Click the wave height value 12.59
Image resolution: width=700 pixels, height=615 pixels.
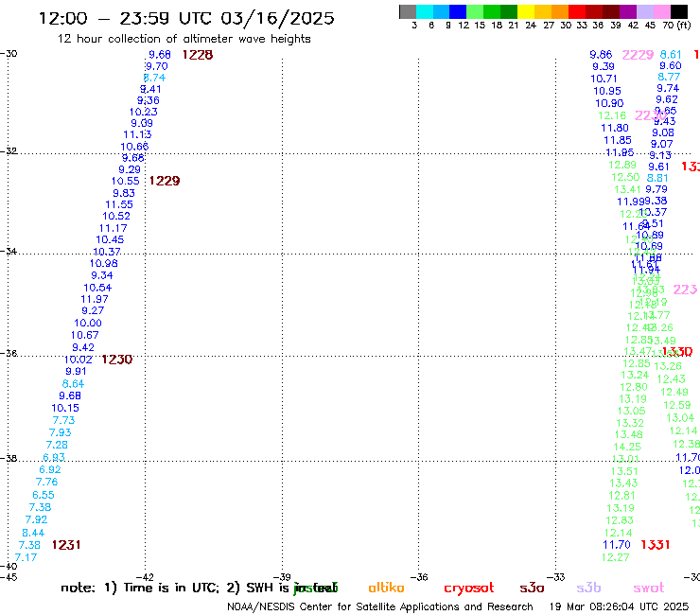click(x=677, y=405)
